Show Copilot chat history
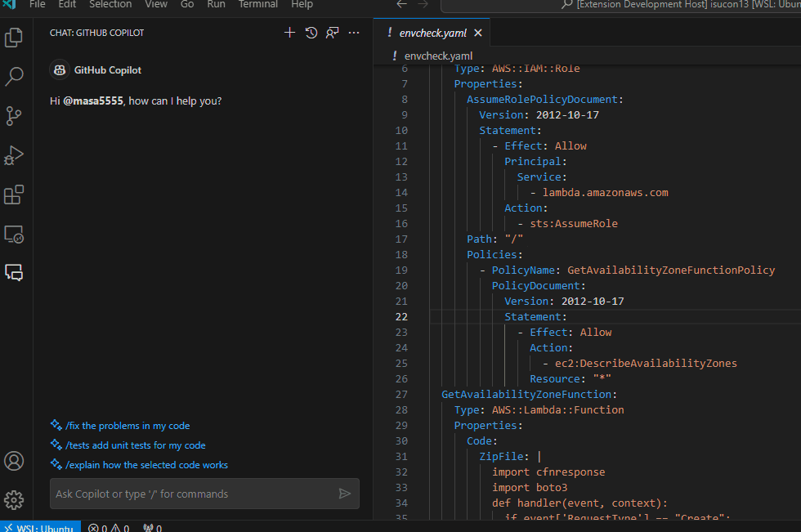 311,33
